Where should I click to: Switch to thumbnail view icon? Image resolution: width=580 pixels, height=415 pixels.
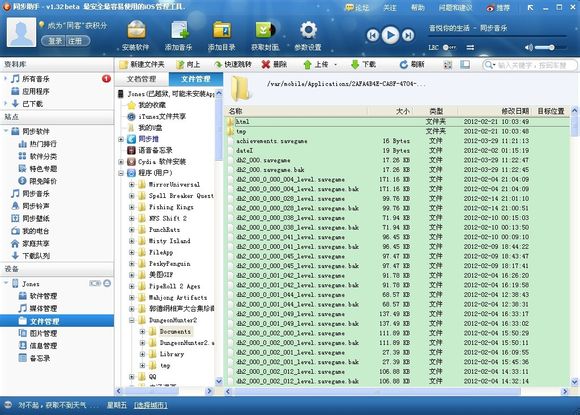coord(448,65)
